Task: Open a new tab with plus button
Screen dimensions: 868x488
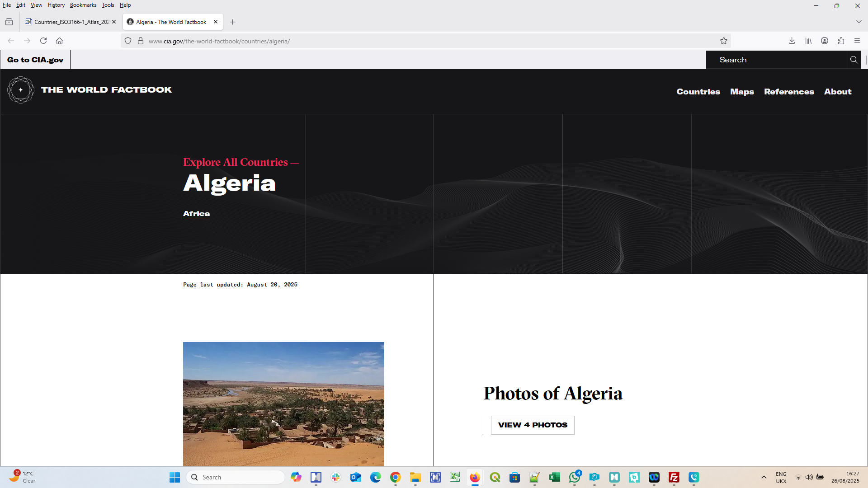Action: [x=232, y=22]
